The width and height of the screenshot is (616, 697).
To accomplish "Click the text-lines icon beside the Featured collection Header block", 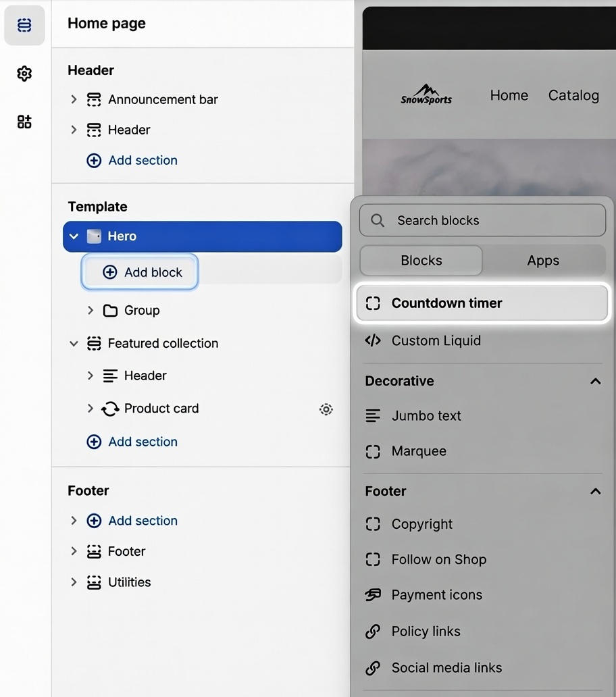I will coord(110,376).
